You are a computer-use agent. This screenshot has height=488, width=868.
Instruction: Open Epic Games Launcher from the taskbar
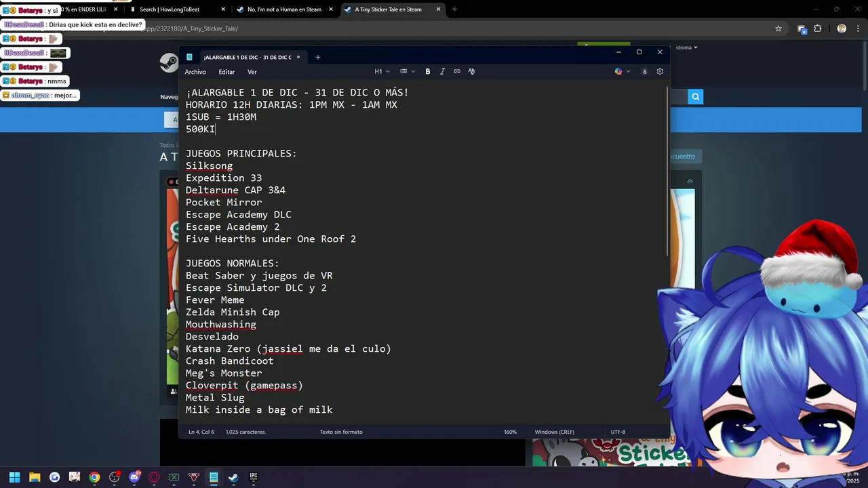[253, 477]
